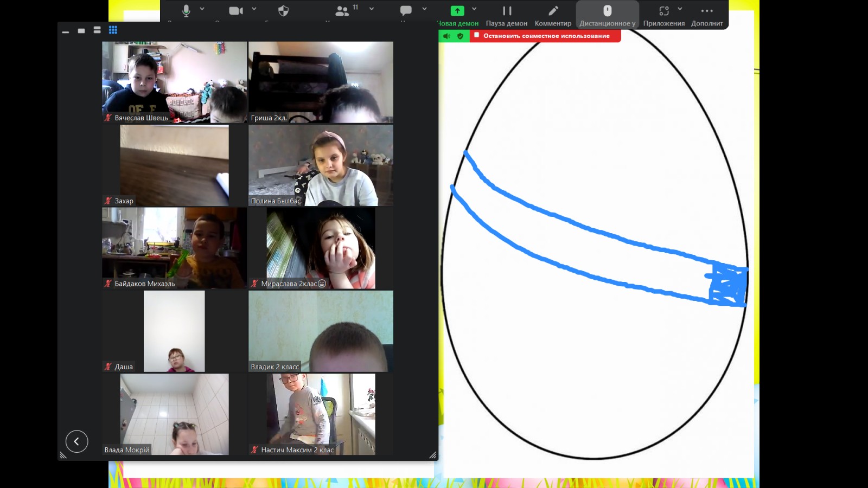
Task: Expand the arrow next to Приложения
Action: click(x=680, y=9)
